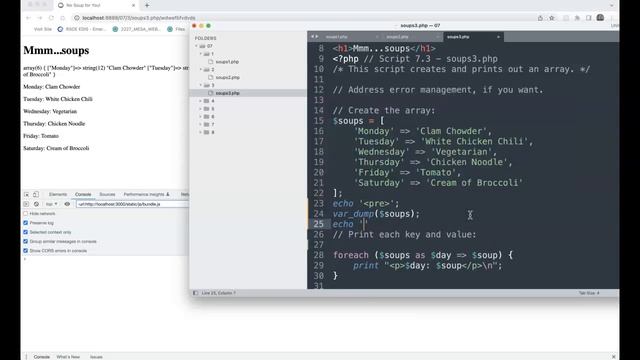Image resolution: width=640 pixels, height=360 pixels.
Task: Share this page from the address bar
Action: [540, 18]
